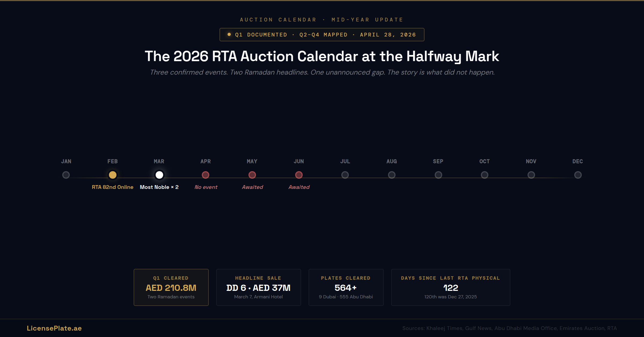This screenshot has height=337, width=644.
Task: Click the white March timeline marker
Action: click(159, 175)
